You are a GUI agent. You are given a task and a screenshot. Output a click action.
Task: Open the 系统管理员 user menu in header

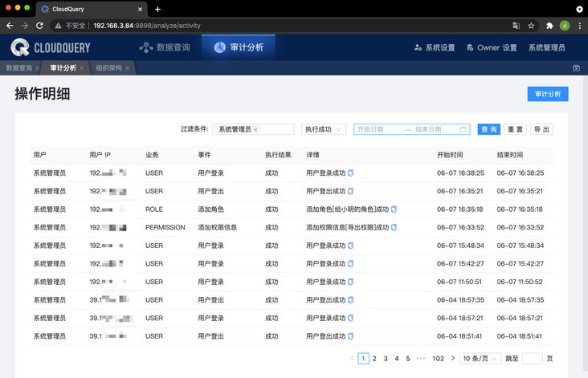tap(546, 47)
